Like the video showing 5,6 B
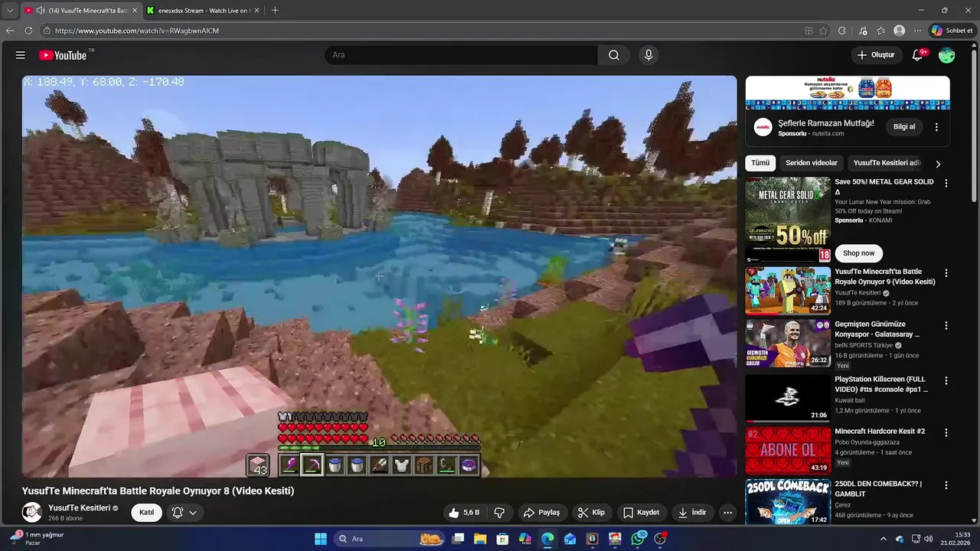 (x=464, y=513)
